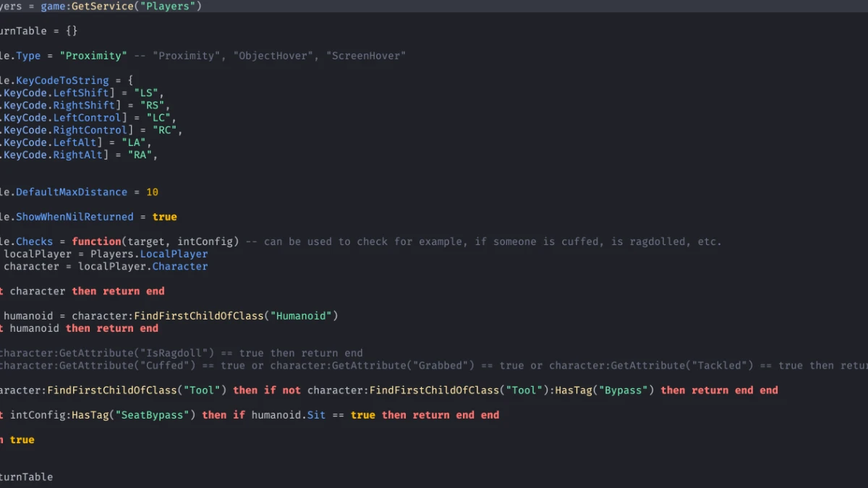
Task: Click the target parameter in function signature
Action: pos(146,241)
